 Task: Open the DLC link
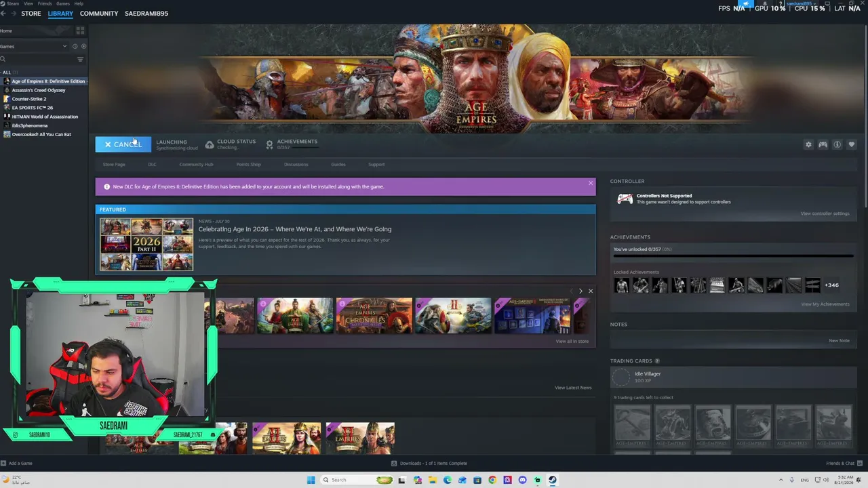click(x=152, y=165)
